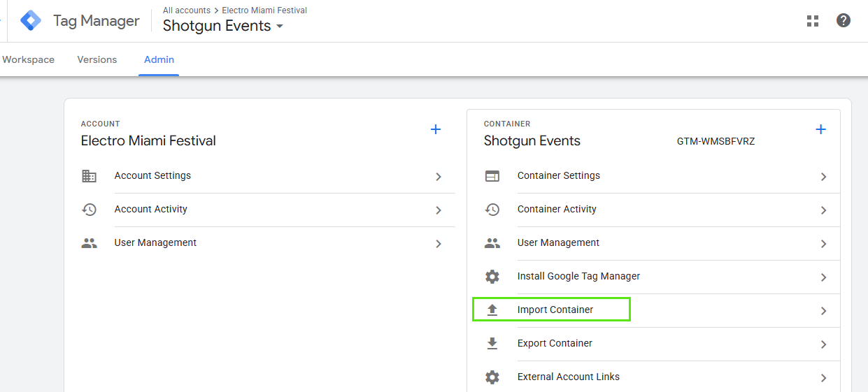Image resolution: width=868 pixels, height=392 pixels.
Task: Click the Container Settings window icon
Action: (x=492, y=176)
